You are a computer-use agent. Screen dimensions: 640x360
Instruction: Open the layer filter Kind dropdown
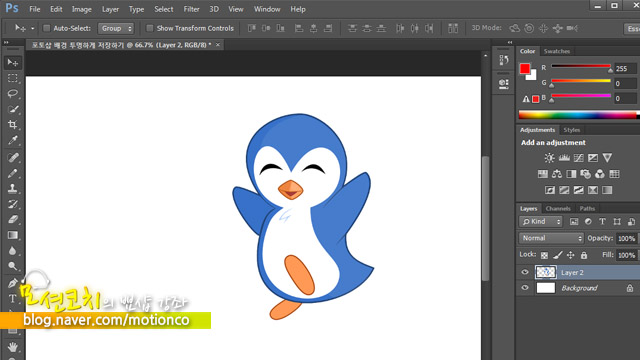coord(541,222)
